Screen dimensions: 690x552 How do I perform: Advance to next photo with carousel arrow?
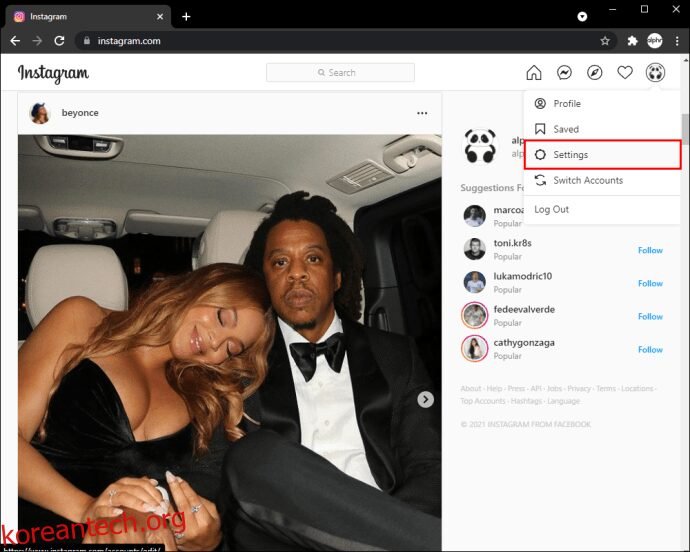click(426, 399)
